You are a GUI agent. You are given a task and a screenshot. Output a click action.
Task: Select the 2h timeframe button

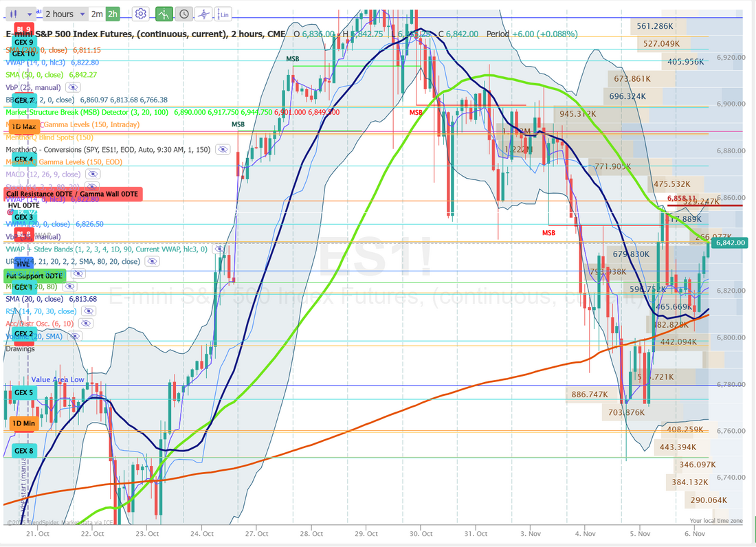[x=113, y=14]
